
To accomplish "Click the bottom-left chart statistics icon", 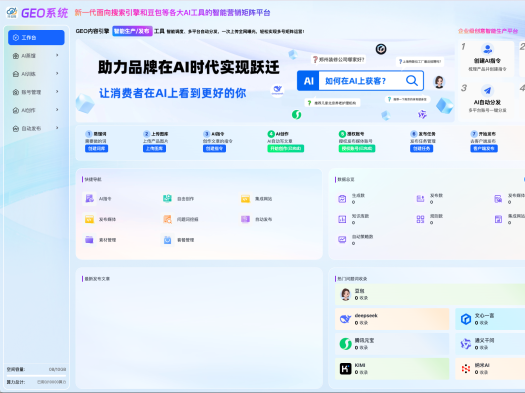I will pos(342,240).
